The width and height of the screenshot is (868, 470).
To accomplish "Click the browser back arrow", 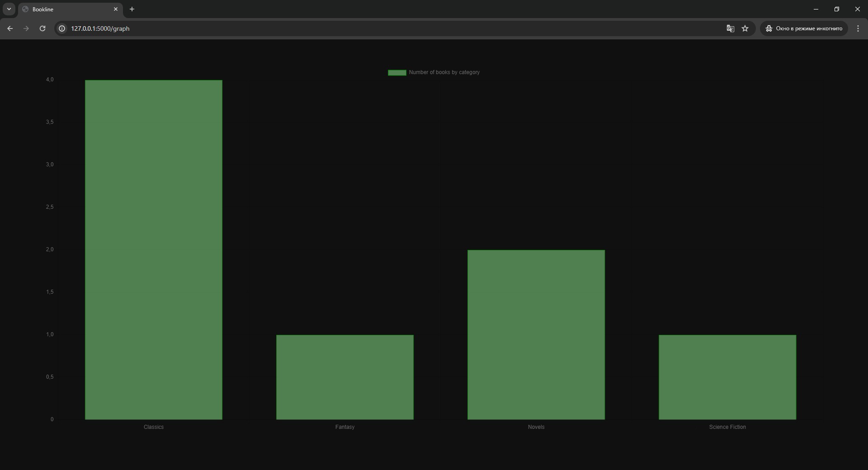I will [x=10, y=28].
